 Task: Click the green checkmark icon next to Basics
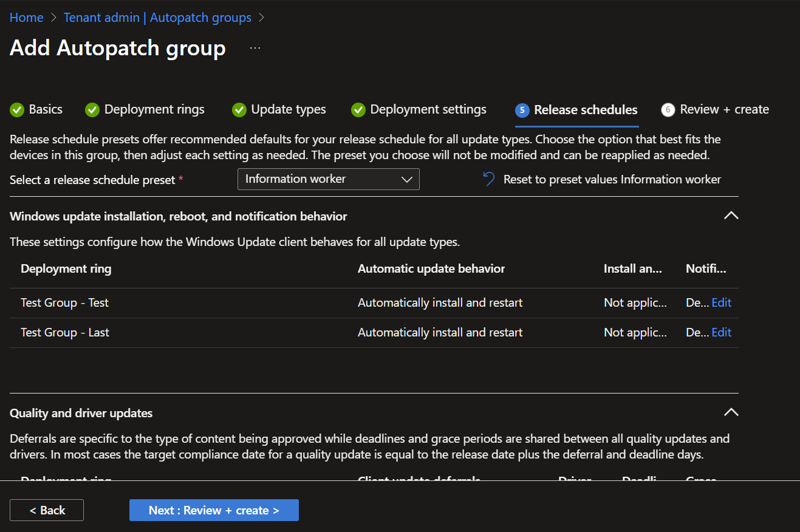[x=17, y=110]
